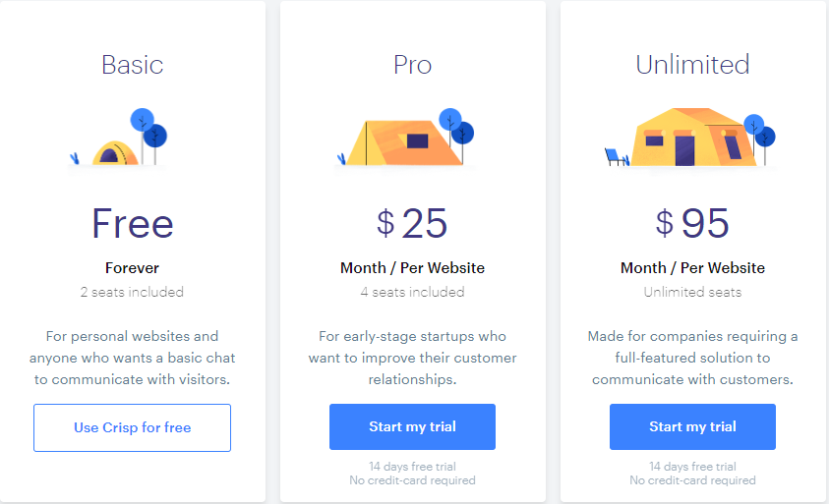The width and height of the screenshot is (829, 504).
Task: Click the dollar sign next to 25
Action: coord(385,223)
